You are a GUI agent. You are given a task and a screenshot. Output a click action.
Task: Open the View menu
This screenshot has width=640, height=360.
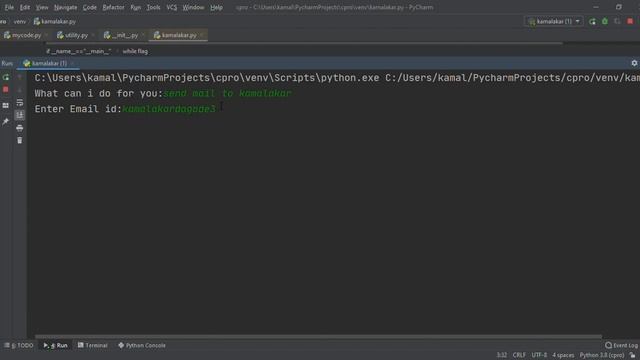[42, 7]
